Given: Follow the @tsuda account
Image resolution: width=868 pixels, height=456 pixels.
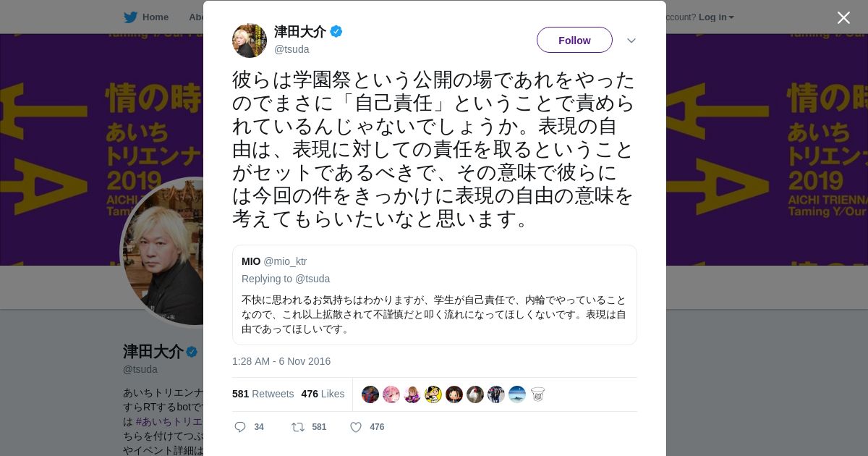Looking at the screenshot, I should click(574, 40).
